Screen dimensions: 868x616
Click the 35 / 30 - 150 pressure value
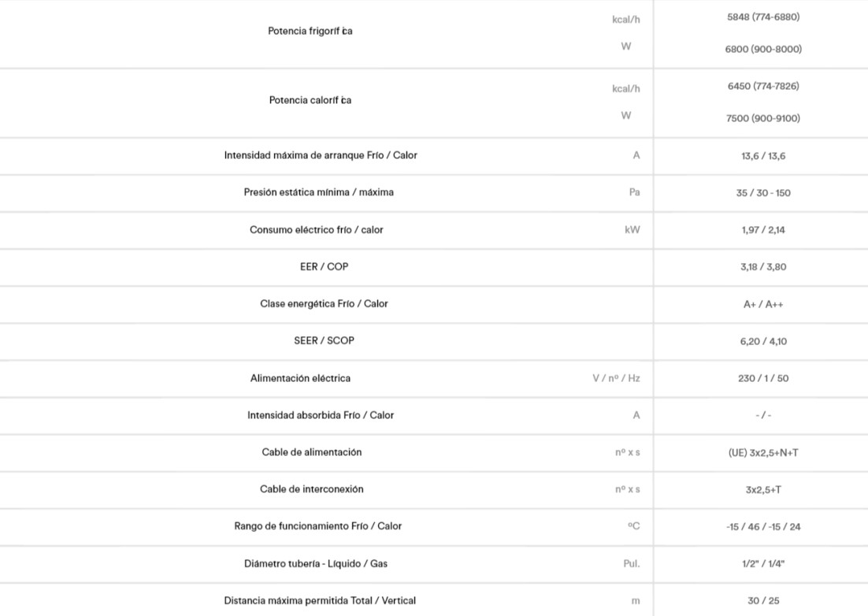[763, 193]
